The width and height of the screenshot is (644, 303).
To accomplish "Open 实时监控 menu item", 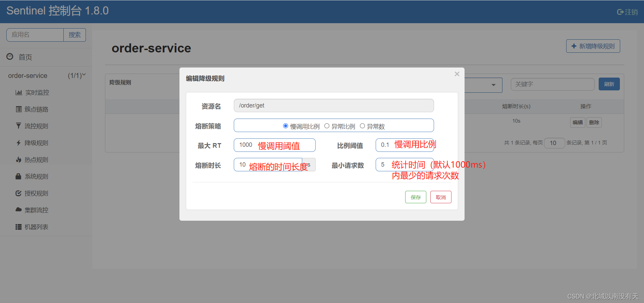I will tap(37, 92).
